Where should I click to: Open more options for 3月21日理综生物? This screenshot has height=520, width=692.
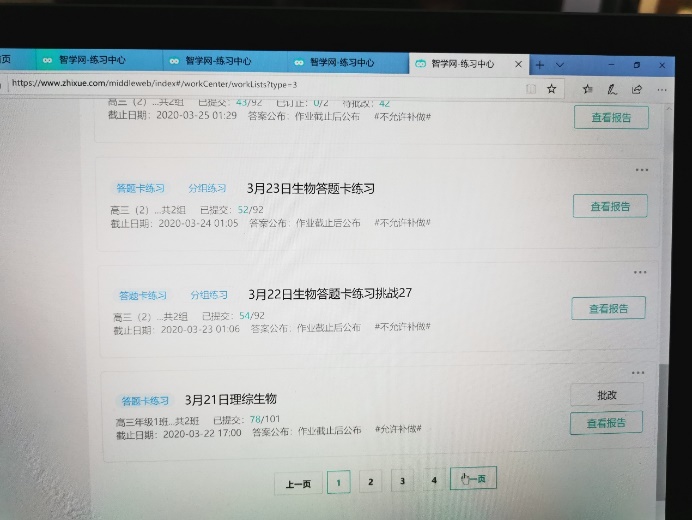[x=638, y=373]
